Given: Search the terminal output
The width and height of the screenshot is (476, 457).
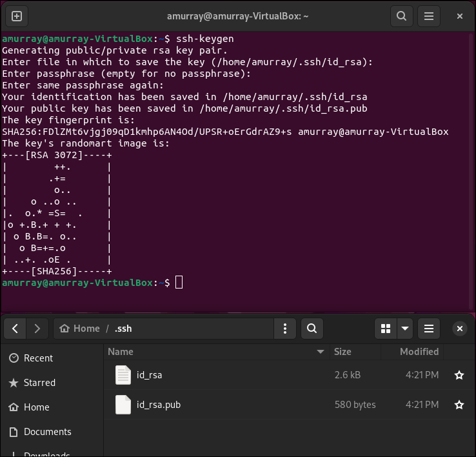Looking at the screenshot, I should [402, 16].
